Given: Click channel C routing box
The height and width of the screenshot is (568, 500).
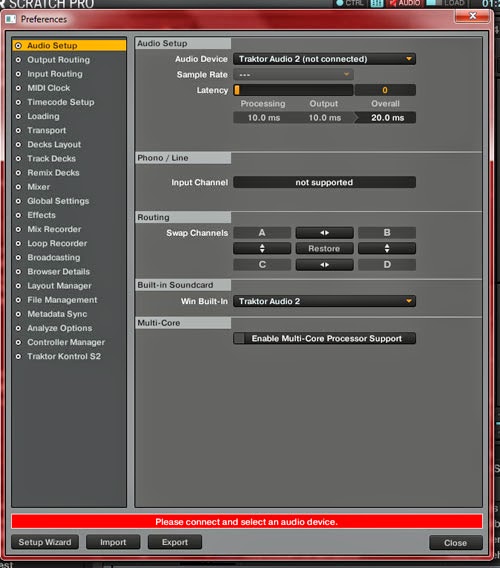Looking at the screenshot, I should tap(262, 265).
